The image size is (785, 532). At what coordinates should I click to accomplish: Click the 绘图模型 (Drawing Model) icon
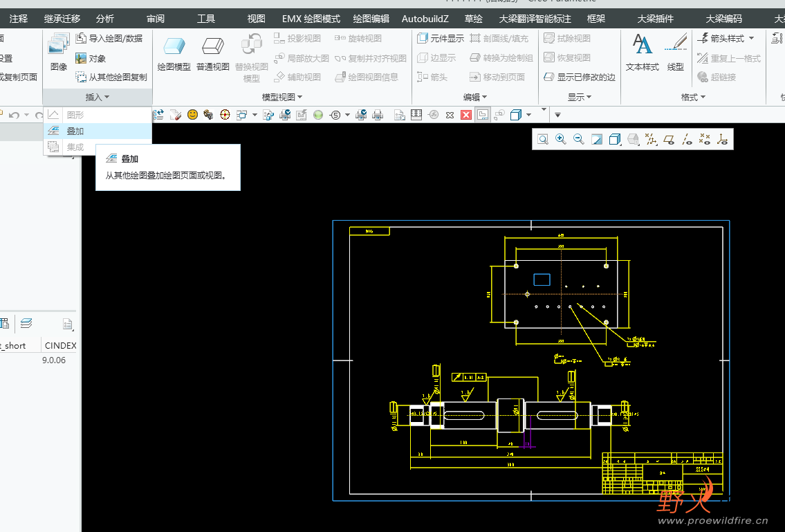[174, 47]
